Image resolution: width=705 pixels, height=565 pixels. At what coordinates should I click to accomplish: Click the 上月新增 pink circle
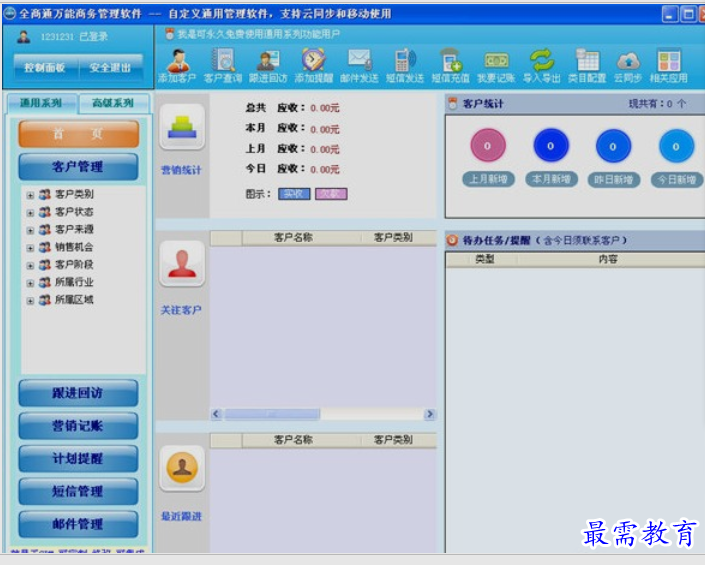pos(488,145)
